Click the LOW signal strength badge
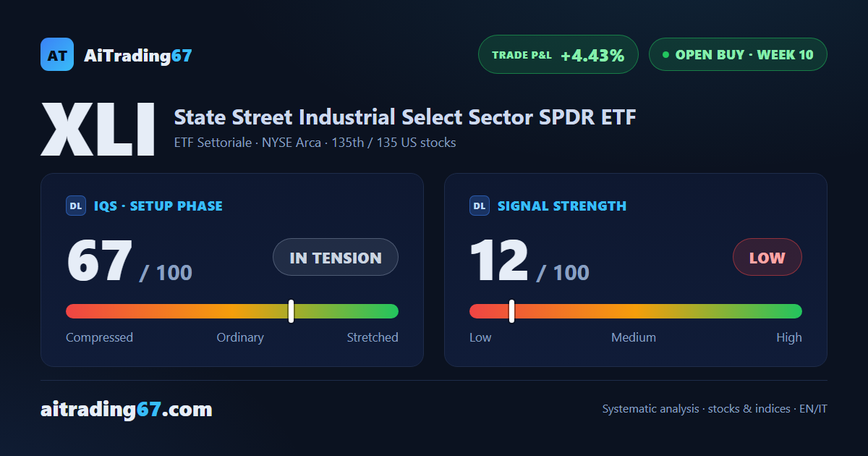The height and width of the screenshot is (456, 868). point(767,257)
